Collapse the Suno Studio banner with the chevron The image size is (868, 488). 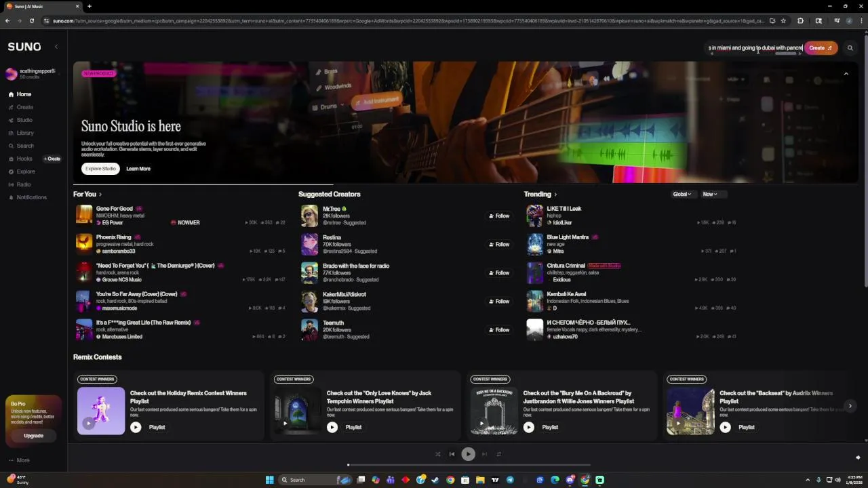coord(846,74)
